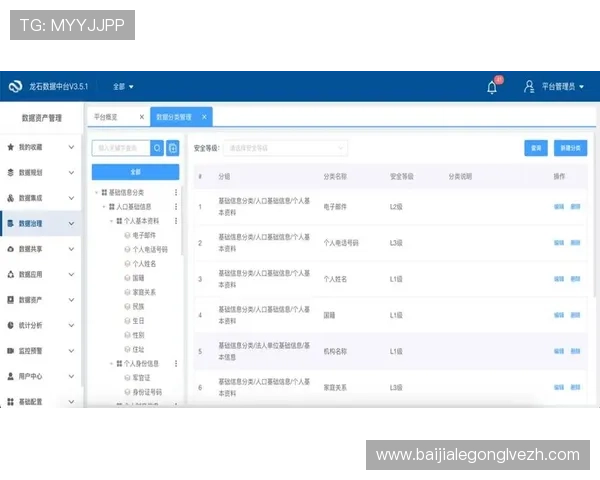Click the 龙石数据中台 logo icon
Screen dimensions: 600x480
tap(15, 87)
